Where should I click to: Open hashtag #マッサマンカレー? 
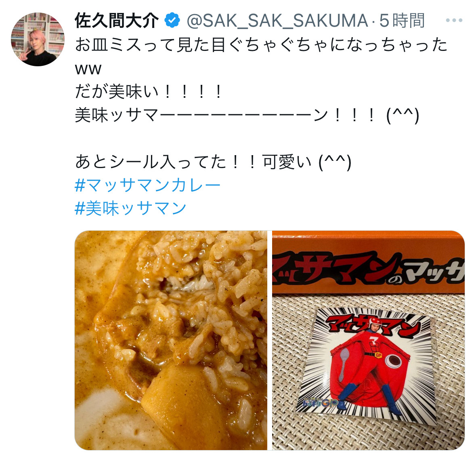148,185
